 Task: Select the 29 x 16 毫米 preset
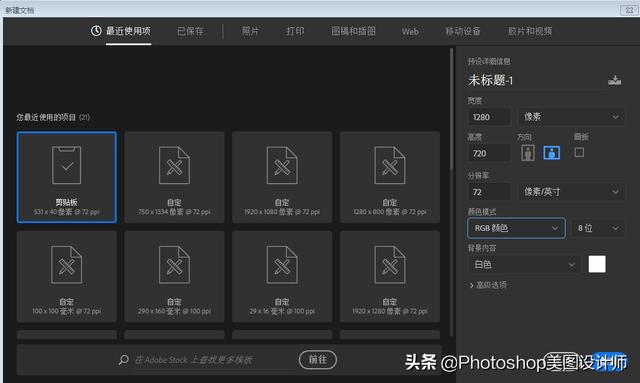click(x=282, y=276)
